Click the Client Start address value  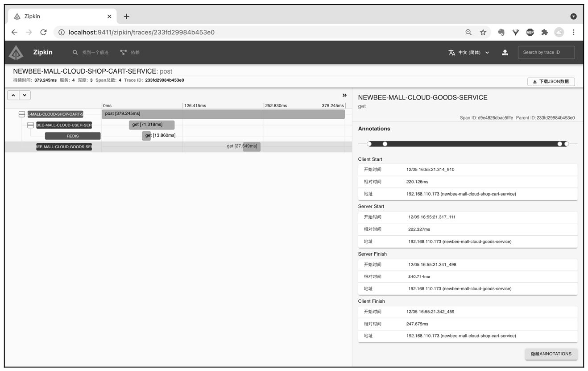(461, 194)
